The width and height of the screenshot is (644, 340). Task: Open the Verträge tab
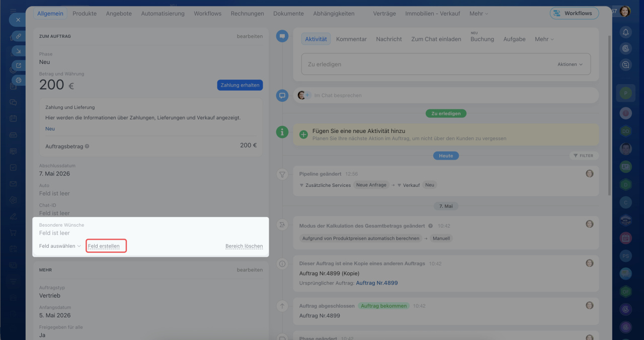point(384,14)
